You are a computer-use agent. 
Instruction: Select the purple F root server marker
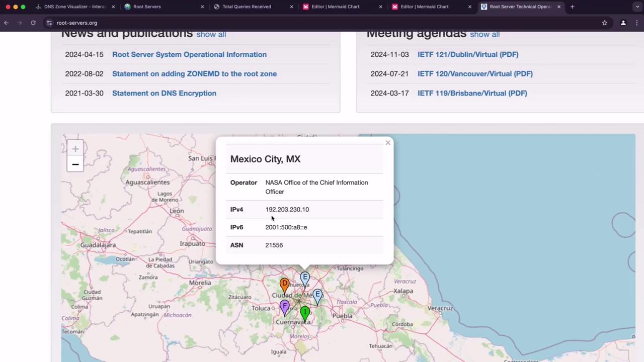[x=285, y=306]
